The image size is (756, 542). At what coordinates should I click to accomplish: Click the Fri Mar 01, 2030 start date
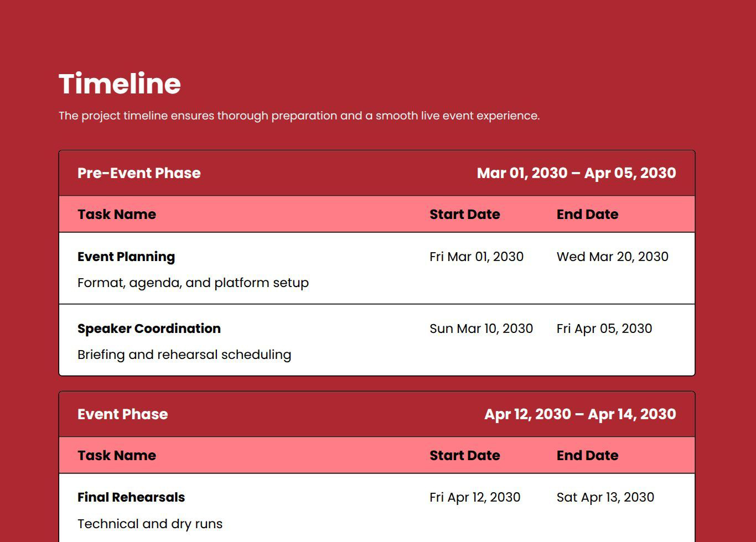point(476,257)
